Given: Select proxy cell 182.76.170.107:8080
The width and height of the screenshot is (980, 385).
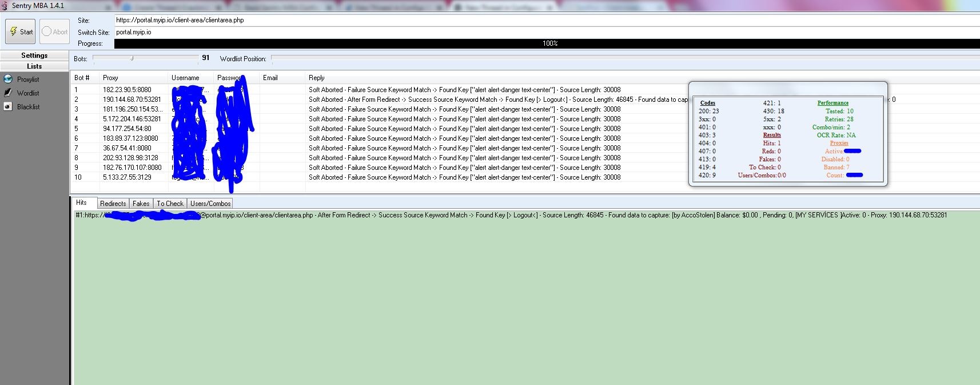Looking at the screenshot, I should 133,168.
